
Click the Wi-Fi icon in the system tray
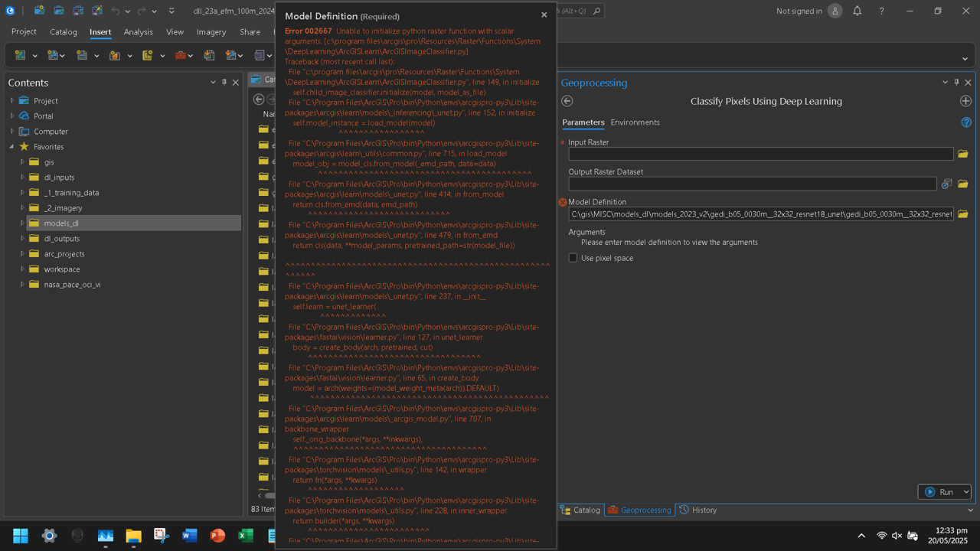point(882,536)
